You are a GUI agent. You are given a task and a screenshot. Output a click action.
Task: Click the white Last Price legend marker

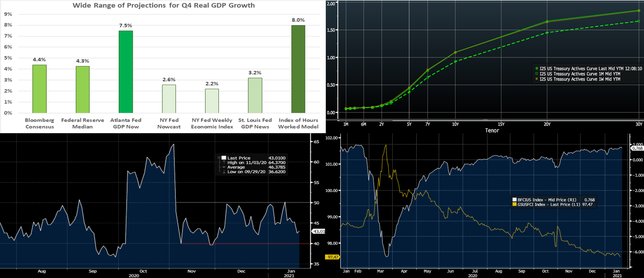224,158
